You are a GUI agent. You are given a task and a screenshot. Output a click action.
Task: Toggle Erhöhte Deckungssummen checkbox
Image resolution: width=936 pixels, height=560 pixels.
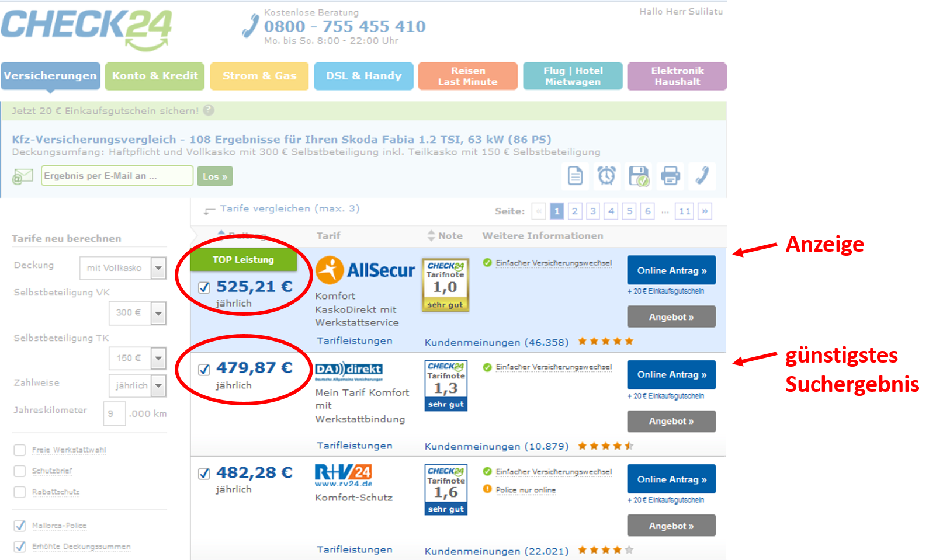coord(20,547)
